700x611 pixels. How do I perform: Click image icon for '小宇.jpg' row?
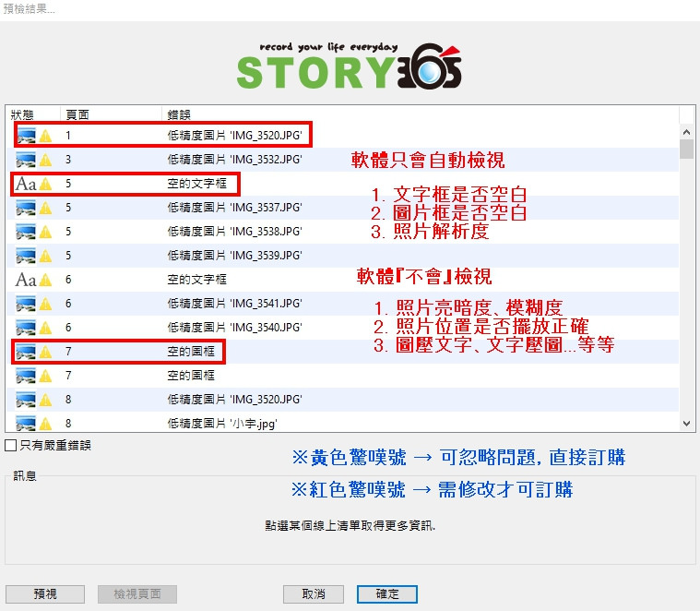click(x=26, y=423)
